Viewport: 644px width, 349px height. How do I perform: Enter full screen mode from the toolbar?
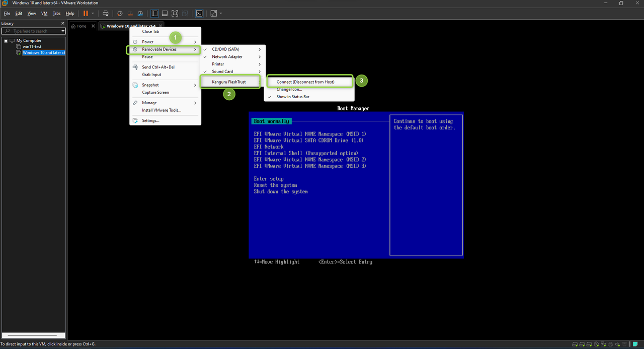pyautogui.click(x=175, y=13)
